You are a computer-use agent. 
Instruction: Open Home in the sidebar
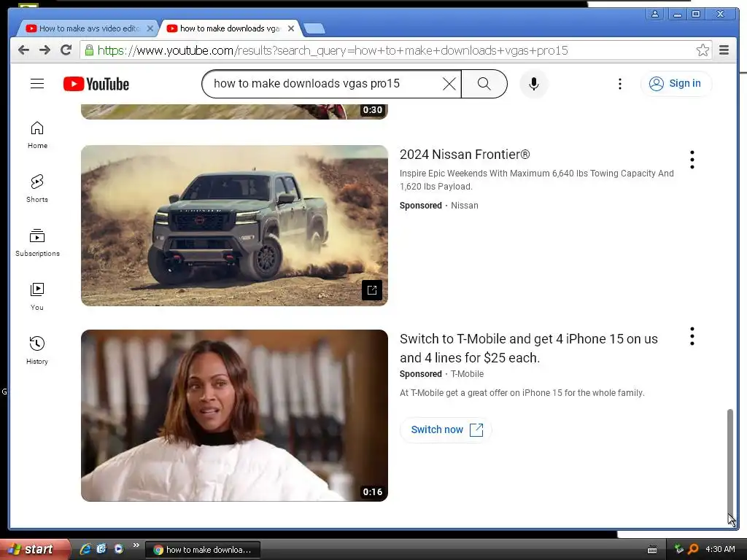37,135
